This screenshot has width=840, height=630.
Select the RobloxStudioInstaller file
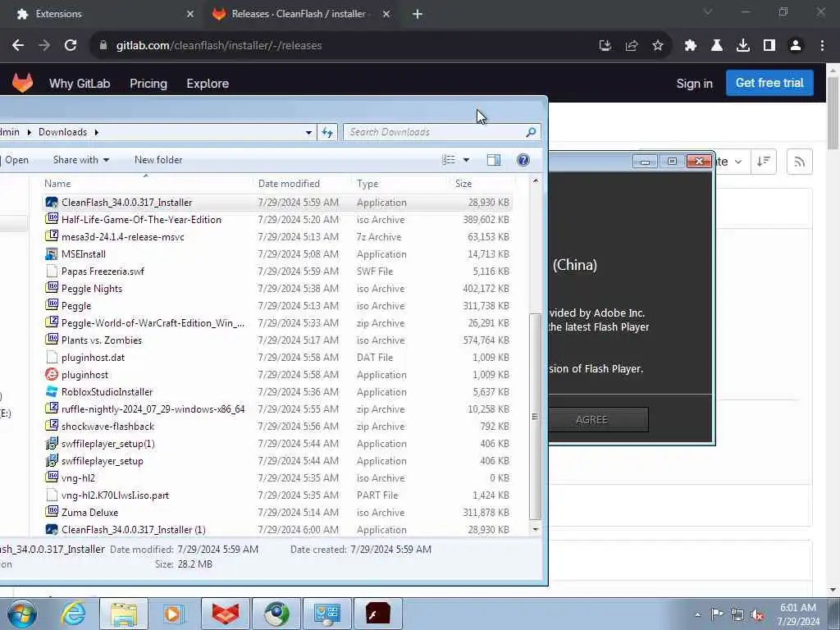276,391
